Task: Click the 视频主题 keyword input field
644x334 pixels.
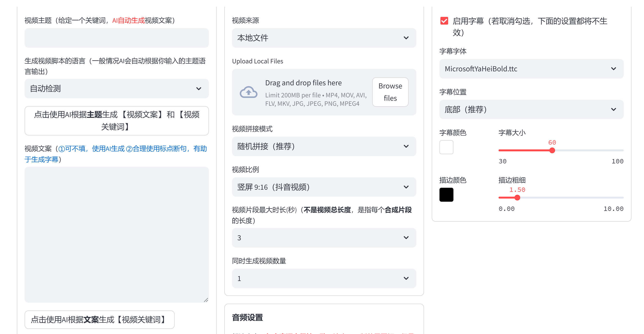Action: click(116, 38)
